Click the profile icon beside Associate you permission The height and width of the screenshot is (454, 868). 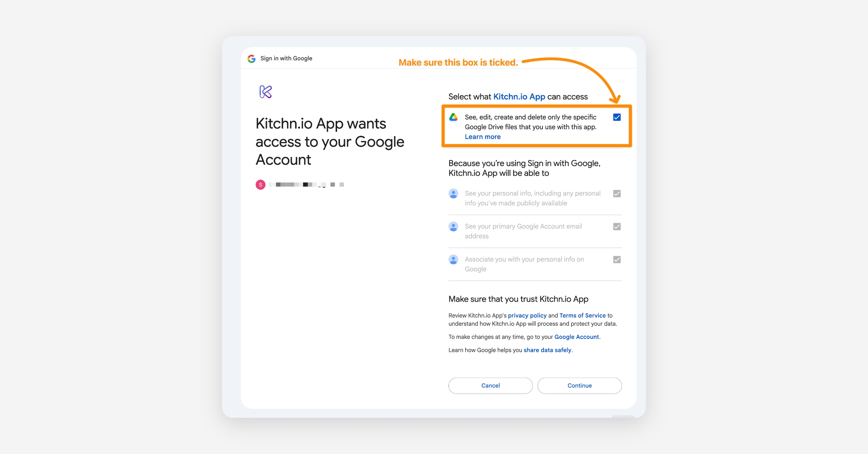(x=454, y=260)
